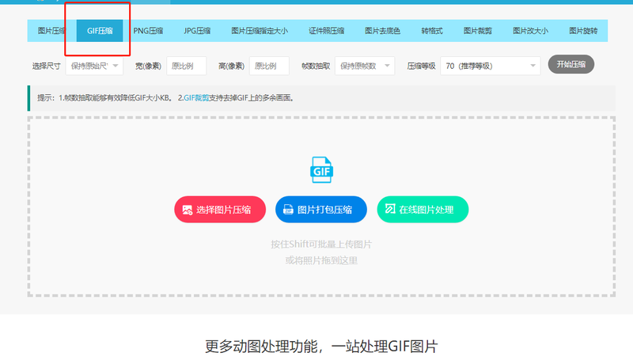Open the 证件照压缩 tab
Viewport: 633px width, 364px height.
point(326,31)
